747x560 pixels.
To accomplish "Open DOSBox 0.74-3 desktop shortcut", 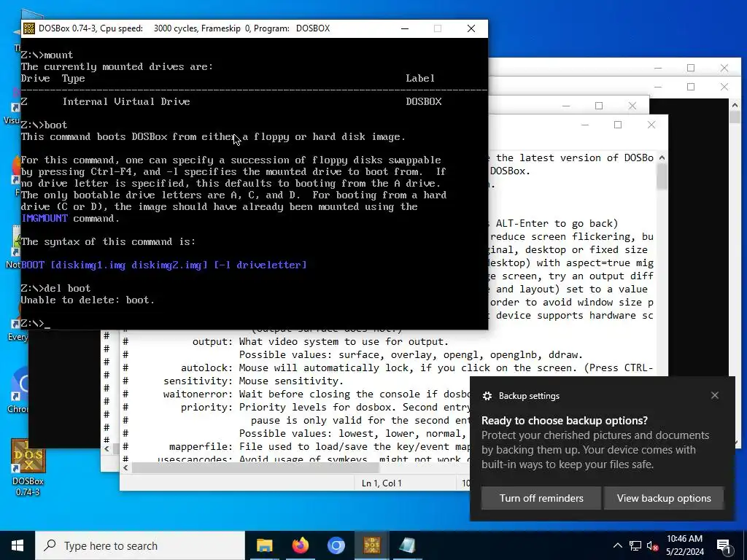I will pyautogui.click(x=28, y=467).
